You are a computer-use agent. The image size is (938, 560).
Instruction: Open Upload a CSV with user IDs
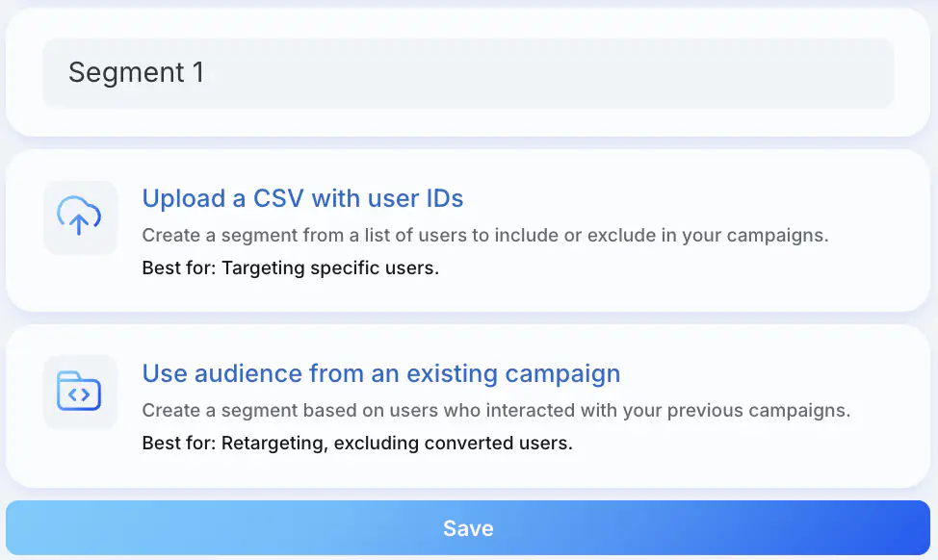click(x=302, y=198)
